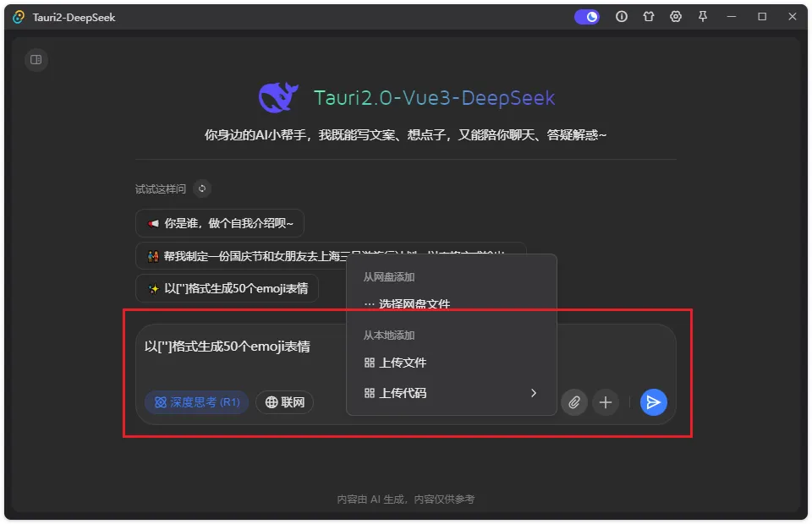Pin the window with the pin icon
Image resolution: width=812 pixels, height=524 pixels.
[703, 17]
